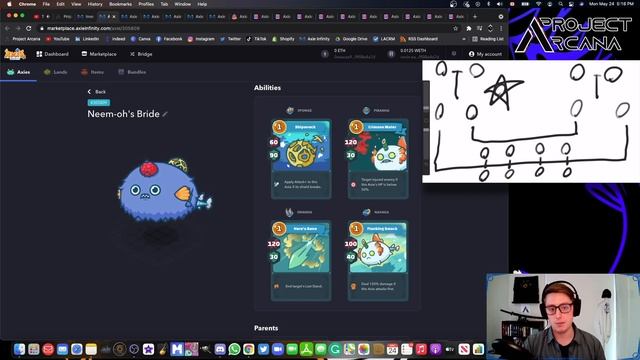Screen dimensions: 640x360
Task: Go Back from the Axie detail page
Action: 97,92
